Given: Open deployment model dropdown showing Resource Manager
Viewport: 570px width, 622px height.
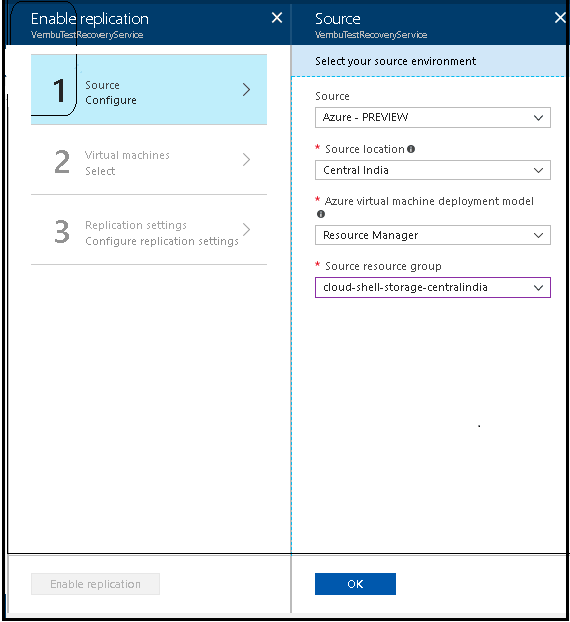Looking at the screenshot, I should [433, 235].
